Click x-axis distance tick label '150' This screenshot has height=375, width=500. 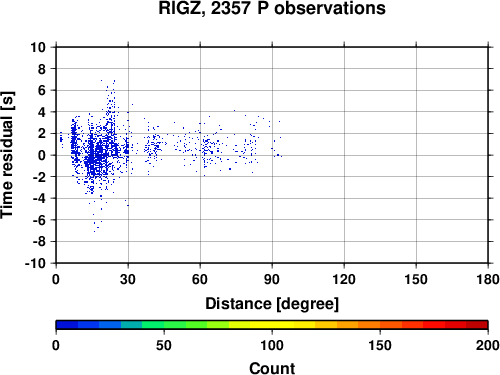click(416, 279)
